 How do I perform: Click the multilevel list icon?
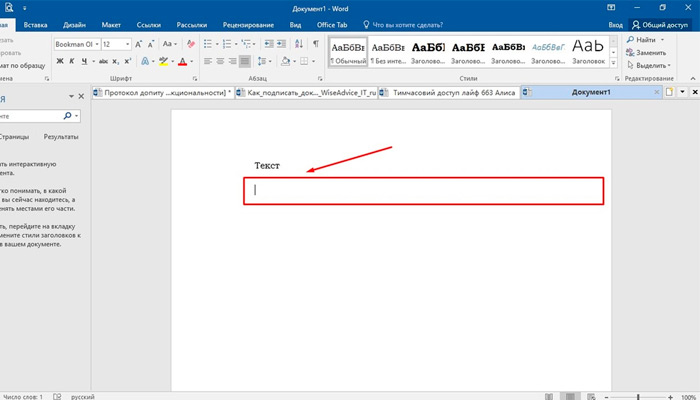coord(246,44)
